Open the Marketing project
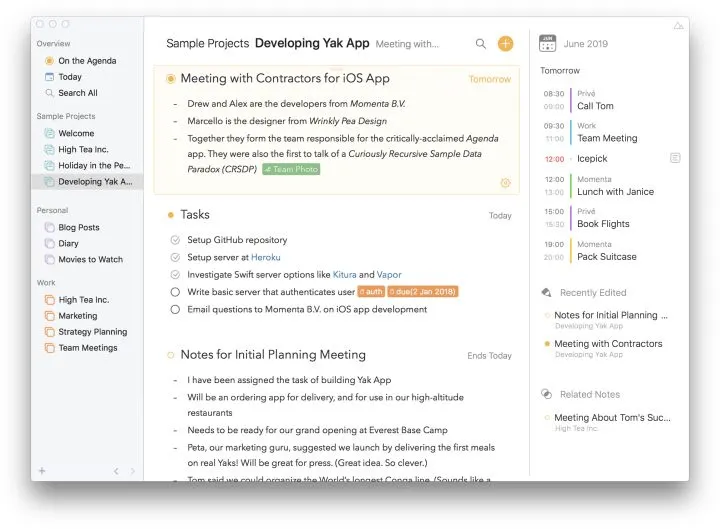Screen dimensions: 720x529 [x=71, y=316]
